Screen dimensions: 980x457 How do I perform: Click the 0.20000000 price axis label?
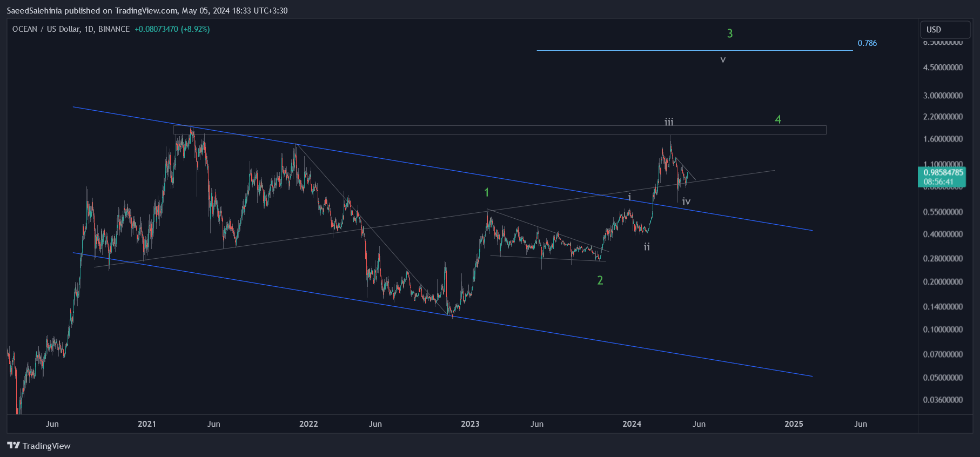[x=943, y=281]
